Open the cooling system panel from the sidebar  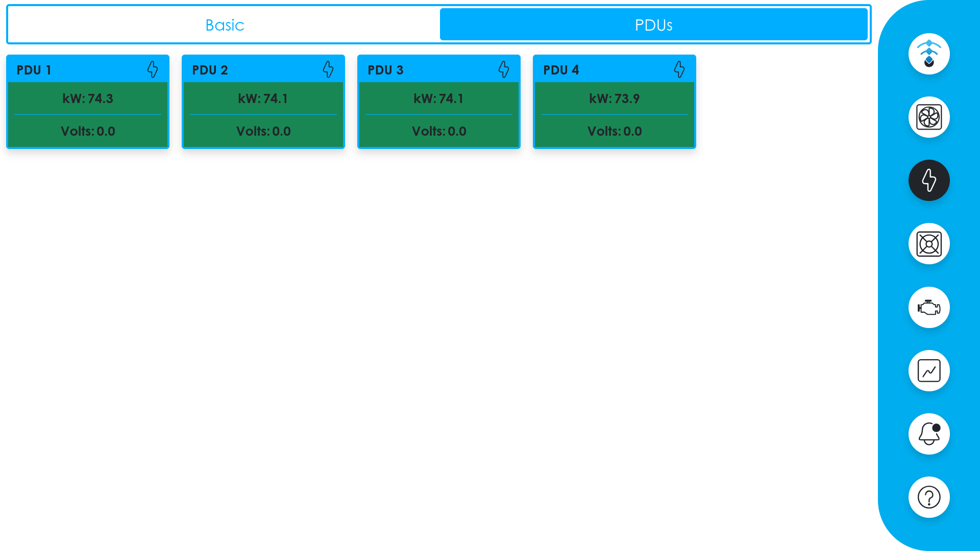[928, 243]
